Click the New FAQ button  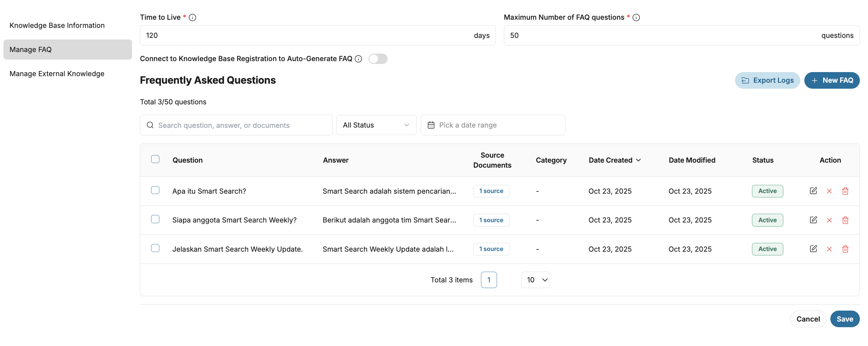click(x=832, y=81)
